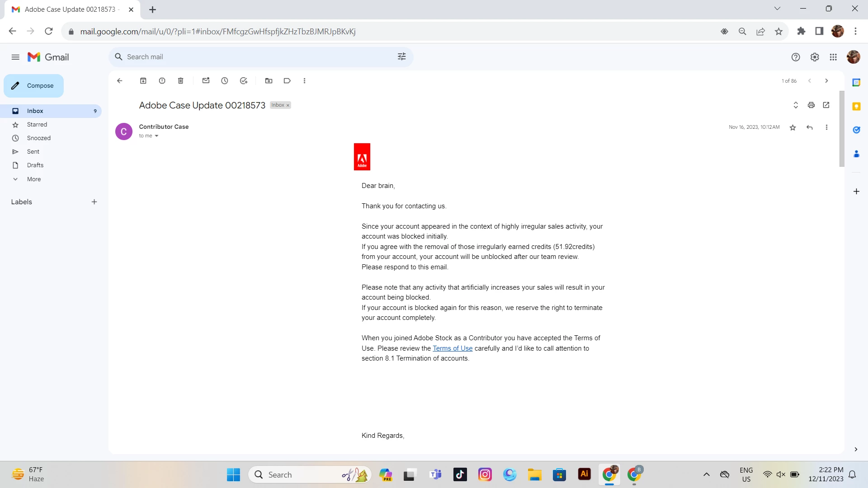Star the Contributor Case message
868x488 pixels.
[793, 127]
